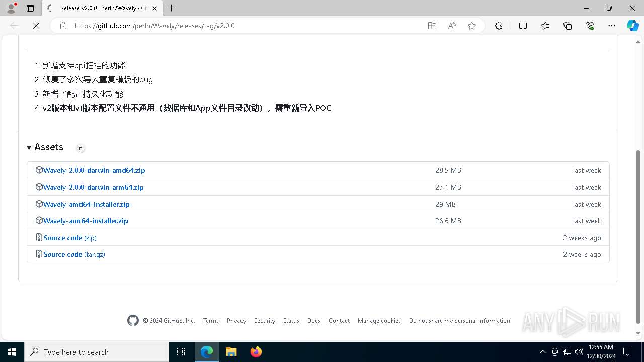Open the Docs footer link
Screen dimensions: 644x362
click(314, 321)
